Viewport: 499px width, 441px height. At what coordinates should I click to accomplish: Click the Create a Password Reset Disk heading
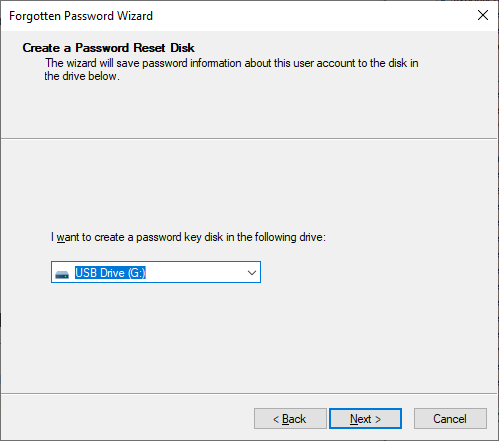pyautogui.click(x=108, y=48)
